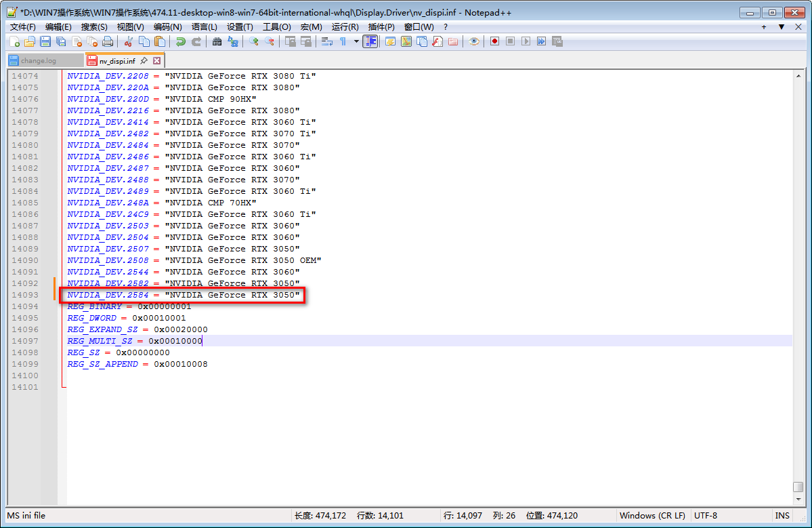Open the 编辑(E) menu
This screenshot has height=528, width=812.
pyautogui.click(x=58, y=27)
